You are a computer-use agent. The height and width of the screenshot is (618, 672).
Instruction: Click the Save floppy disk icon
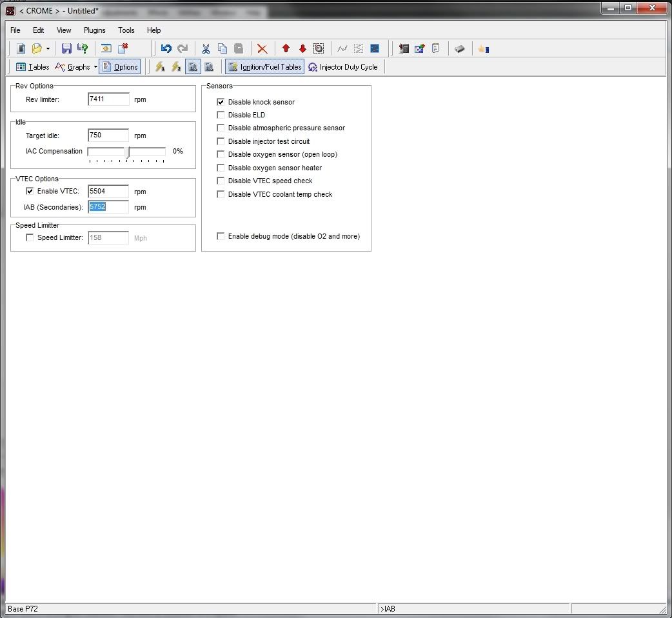[66, 48]
